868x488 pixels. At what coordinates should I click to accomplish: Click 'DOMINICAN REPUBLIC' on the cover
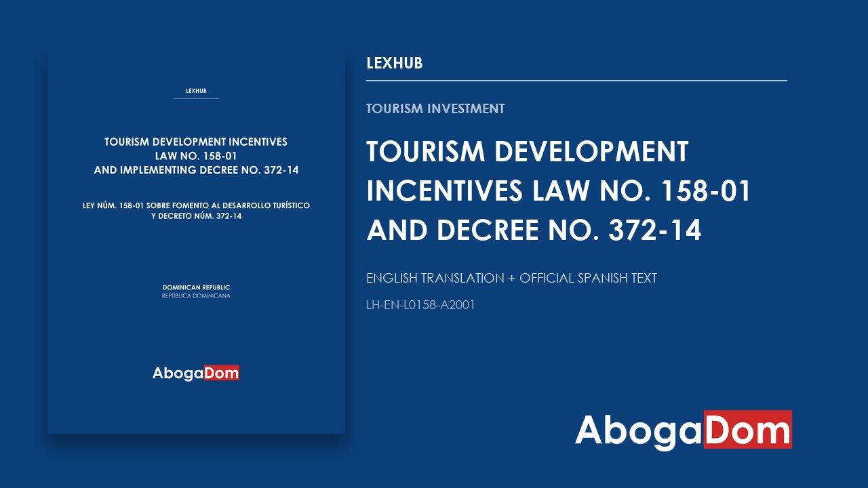pyautogui.click(x=196, y=287)
